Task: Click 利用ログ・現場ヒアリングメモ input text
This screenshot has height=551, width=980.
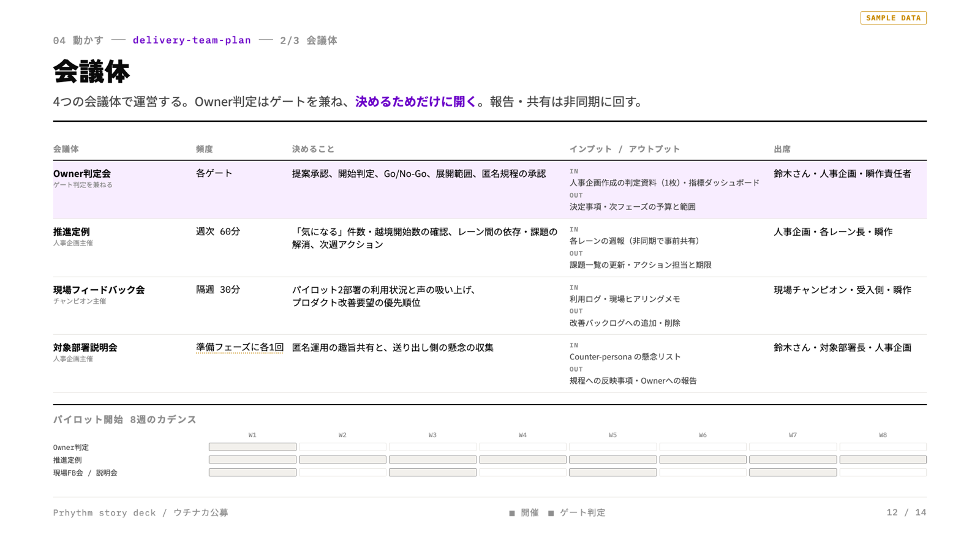Action: (625, 299)
